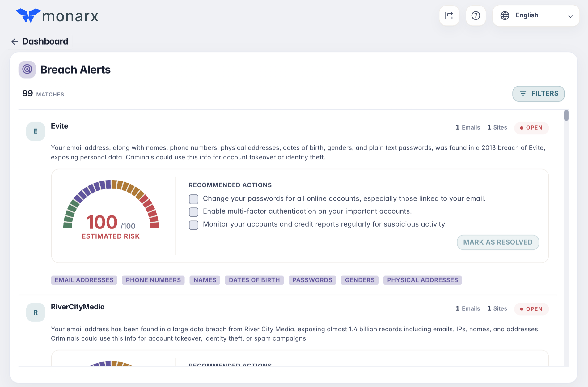The image size is (588, 387).
Task: Expand the English language dropdown chevron
Action: [571, 16]
